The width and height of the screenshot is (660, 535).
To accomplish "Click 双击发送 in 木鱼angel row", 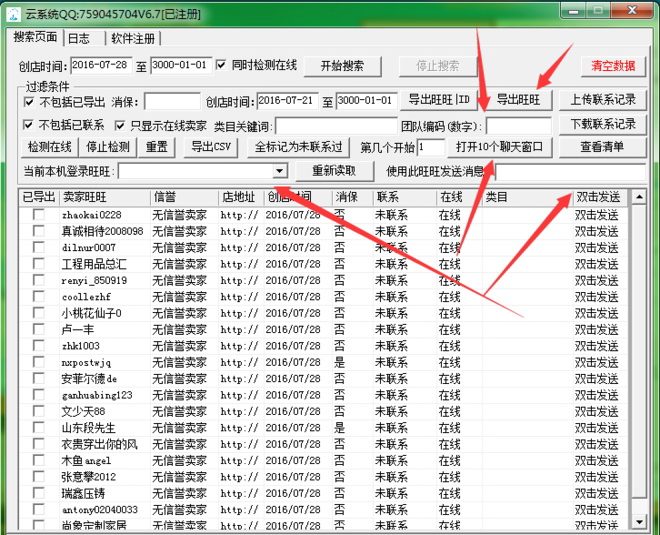I will tap(597, 460).
